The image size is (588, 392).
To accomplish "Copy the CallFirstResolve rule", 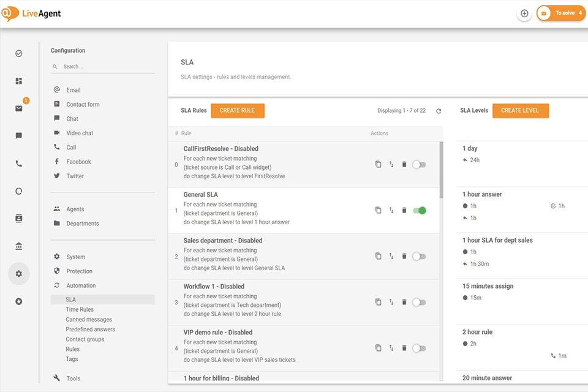I will pyautogui.click(x=378, y=164).
